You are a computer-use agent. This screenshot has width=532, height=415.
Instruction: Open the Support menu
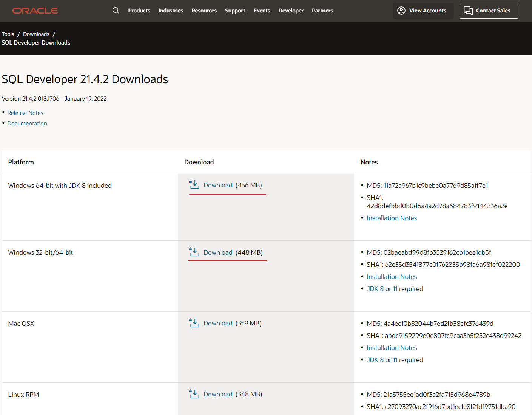(x=235, y=11)
